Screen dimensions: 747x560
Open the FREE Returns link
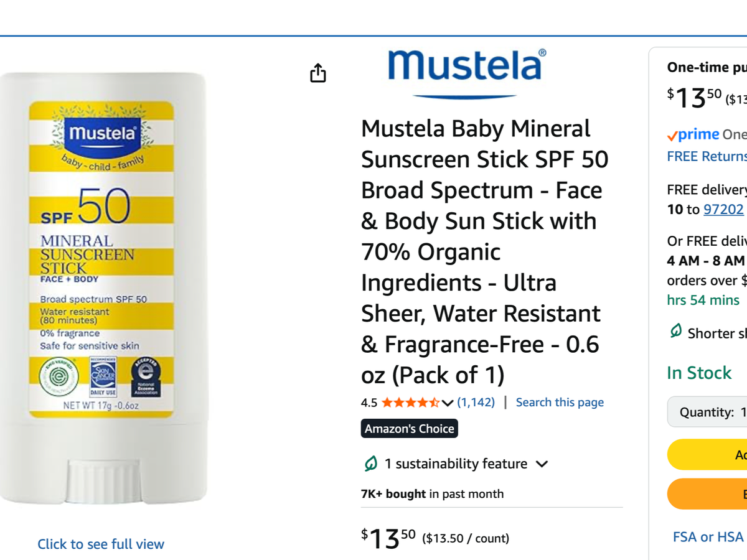(x=707, y=156)
